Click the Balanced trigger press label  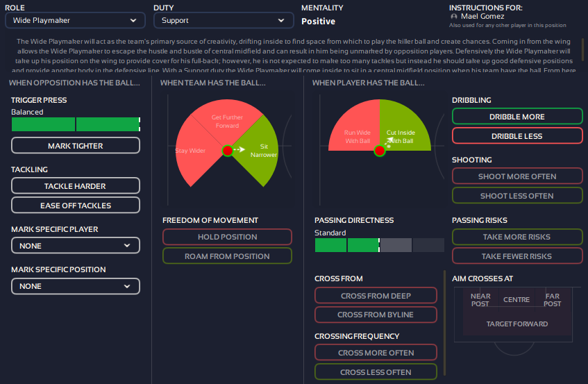pos(27,112)
